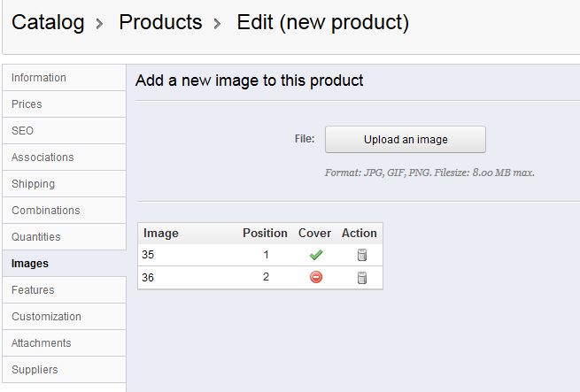This screenshot has width=580, height=392.
Task: Toggle green cover checkmark for image 35
Action: (x=316, y=256)
